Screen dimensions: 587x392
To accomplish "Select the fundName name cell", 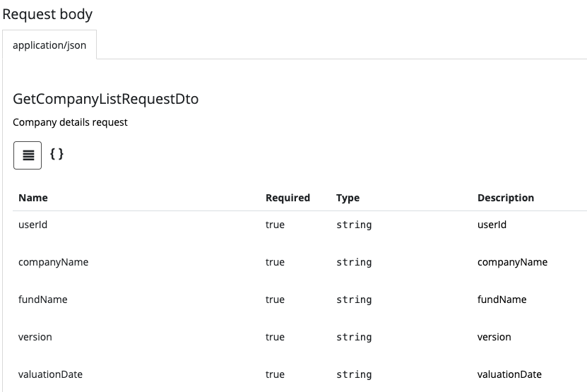I will (42, 299).
